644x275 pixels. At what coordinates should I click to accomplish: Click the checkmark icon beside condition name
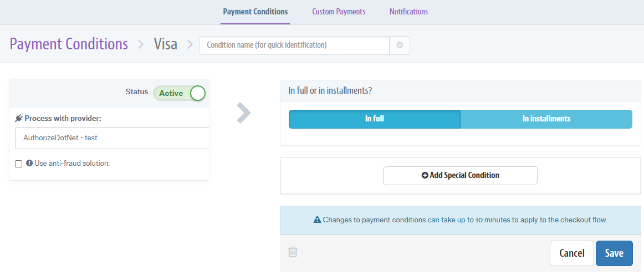(x=400, y=45)
